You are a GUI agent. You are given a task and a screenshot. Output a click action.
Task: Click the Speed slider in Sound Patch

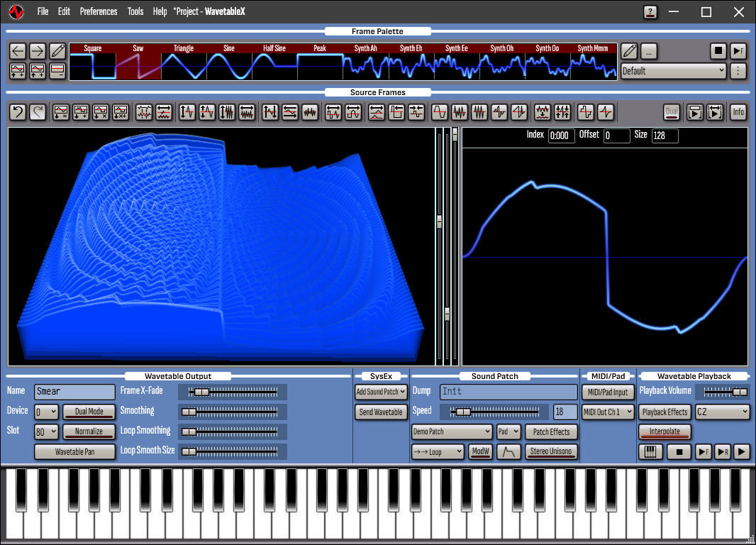pos(494,412)
